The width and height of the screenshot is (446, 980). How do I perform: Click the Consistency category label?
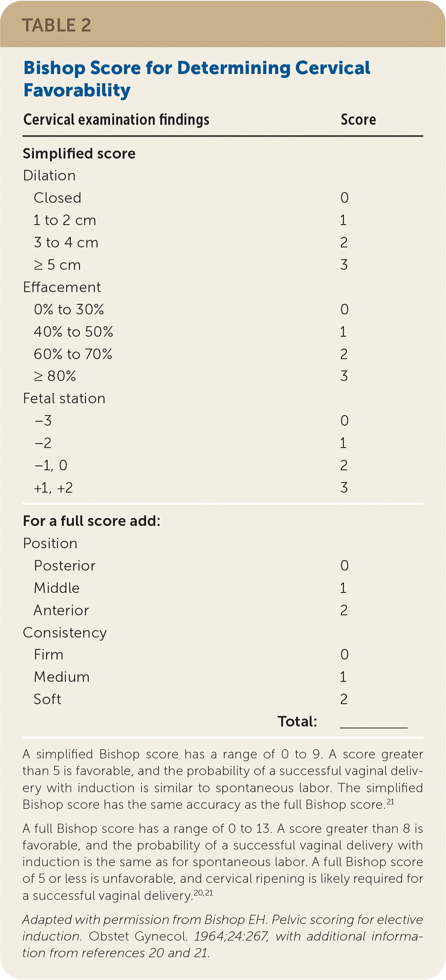tap(65, 633)
